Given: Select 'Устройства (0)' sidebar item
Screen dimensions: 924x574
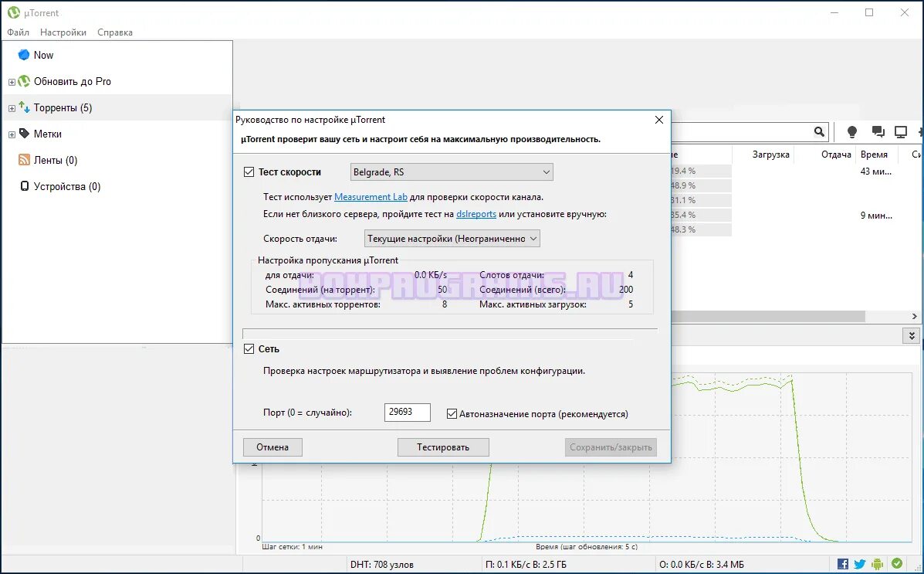Looking at the screenshot, I should pos(67,186).
